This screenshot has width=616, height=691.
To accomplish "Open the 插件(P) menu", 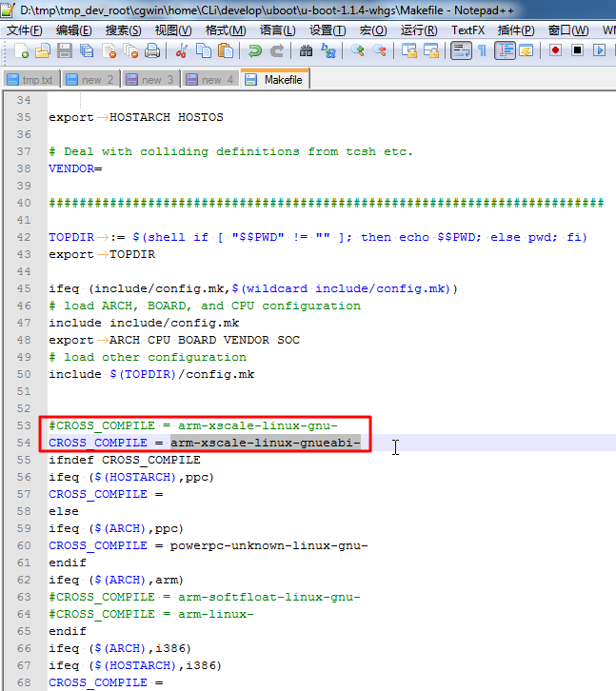I will (516, 30).
